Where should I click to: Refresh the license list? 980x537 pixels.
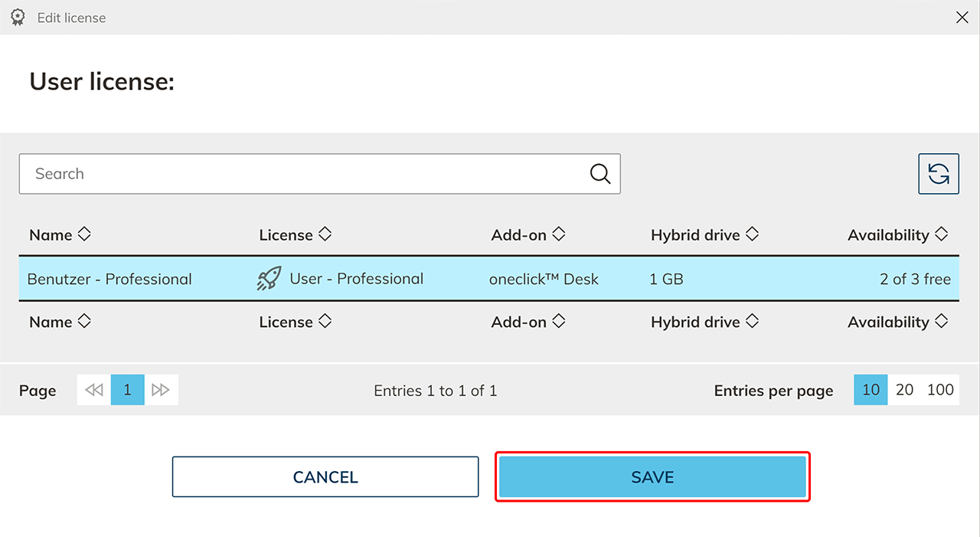click(x=938, y=174)
